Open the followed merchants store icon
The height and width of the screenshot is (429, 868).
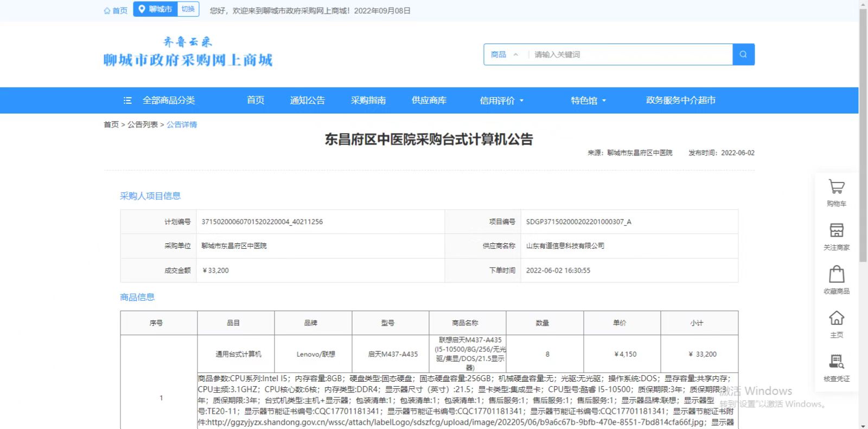tap(836, 230)
